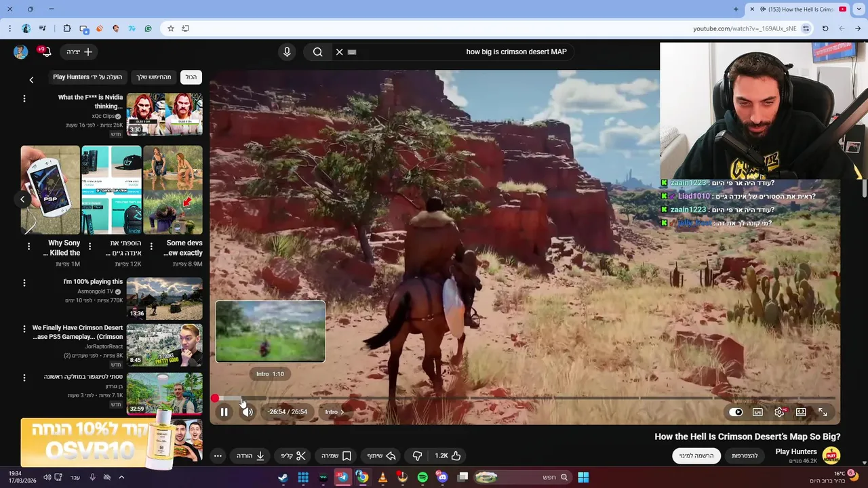868x488 pixels.
Task: Open the I'm 100% playing this thumbnail
Action: click(164, 298)
